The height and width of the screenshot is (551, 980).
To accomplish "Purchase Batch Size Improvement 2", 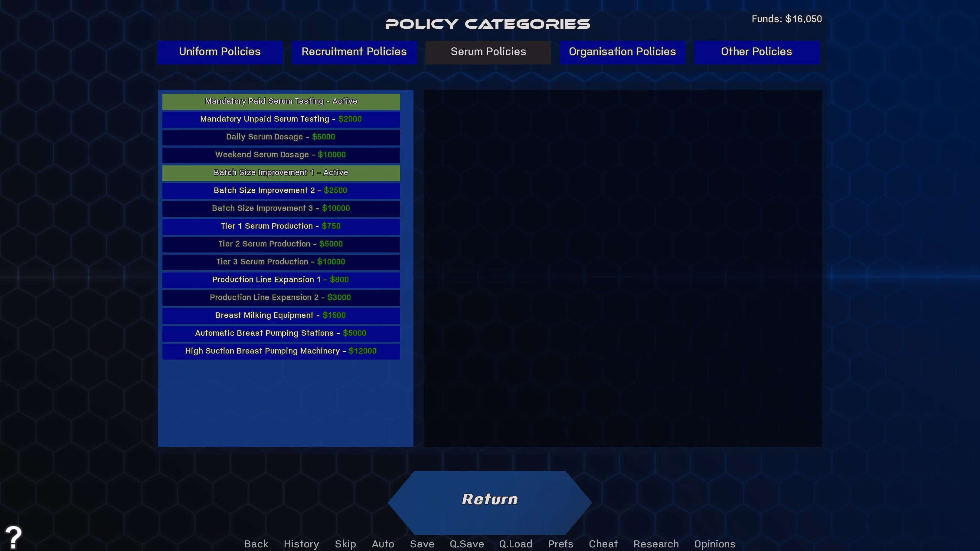I will click(281, 191).
